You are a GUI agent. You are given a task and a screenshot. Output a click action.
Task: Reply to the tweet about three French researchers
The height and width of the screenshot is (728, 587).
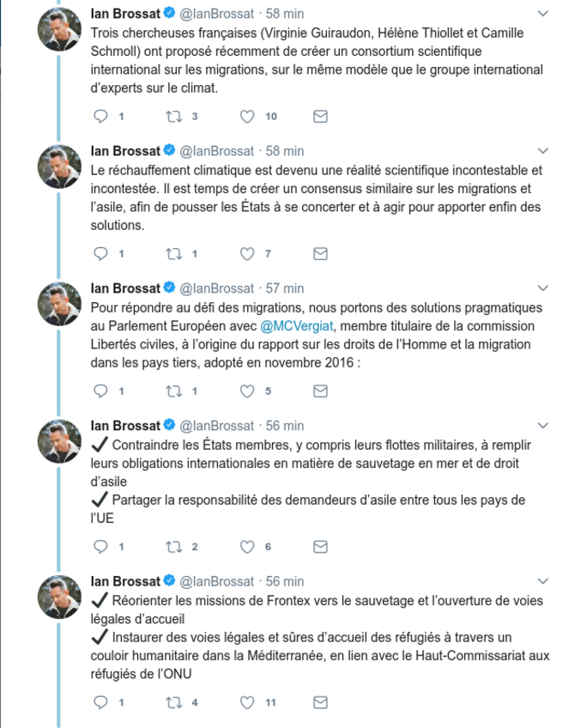(x=100, y=116)
